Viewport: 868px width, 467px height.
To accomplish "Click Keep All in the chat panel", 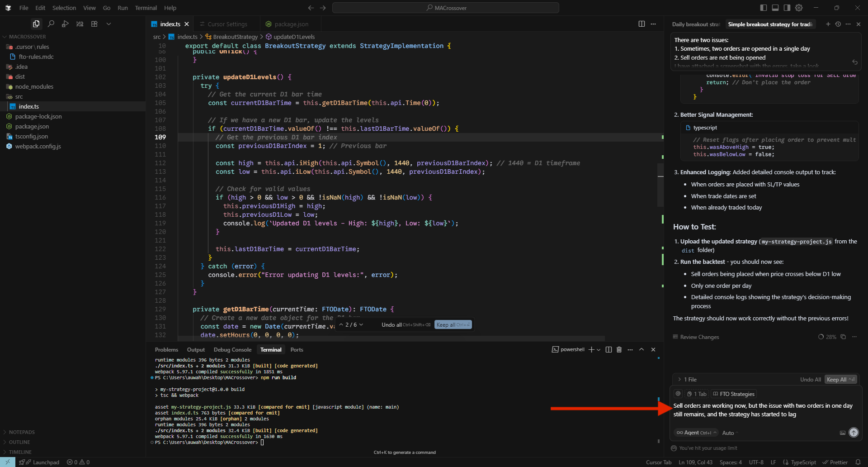I will [x=840, y=380].
